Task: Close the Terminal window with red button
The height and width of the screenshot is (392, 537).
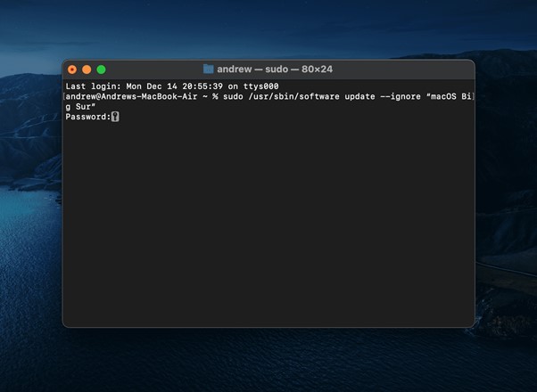Action: 72,69
